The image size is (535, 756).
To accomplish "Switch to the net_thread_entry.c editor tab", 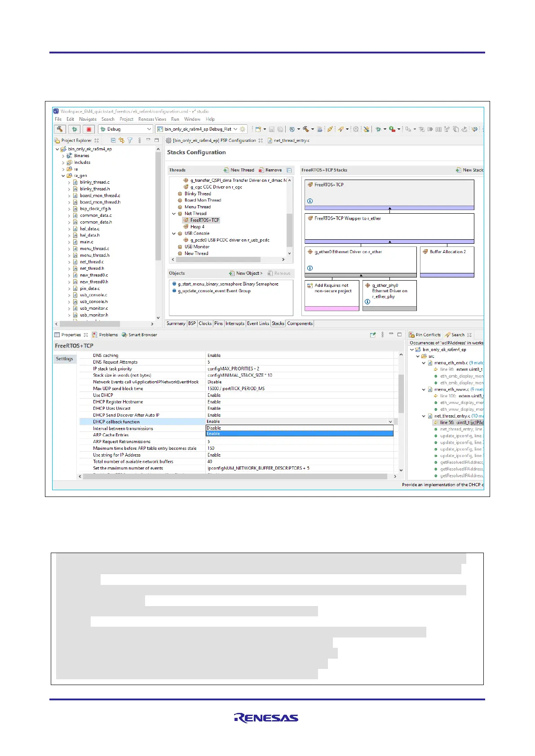I will [292, 141].
